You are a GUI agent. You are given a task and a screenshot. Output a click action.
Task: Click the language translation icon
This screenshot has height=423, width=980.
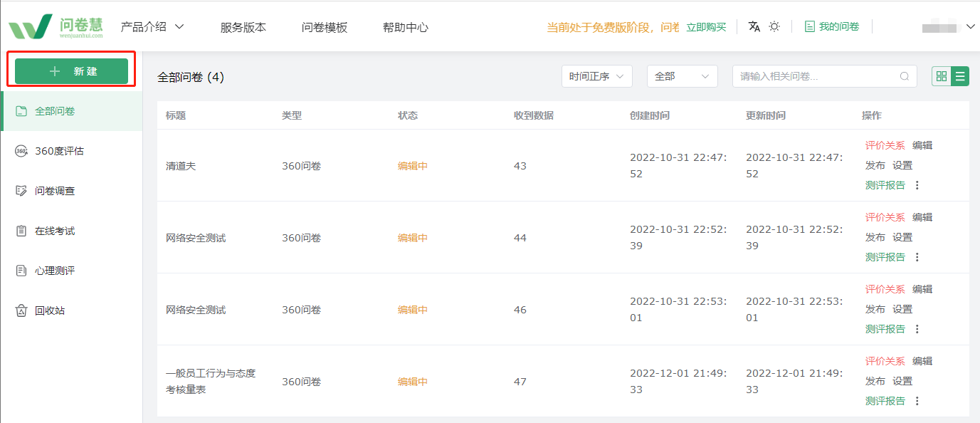[x=754, y=26]
